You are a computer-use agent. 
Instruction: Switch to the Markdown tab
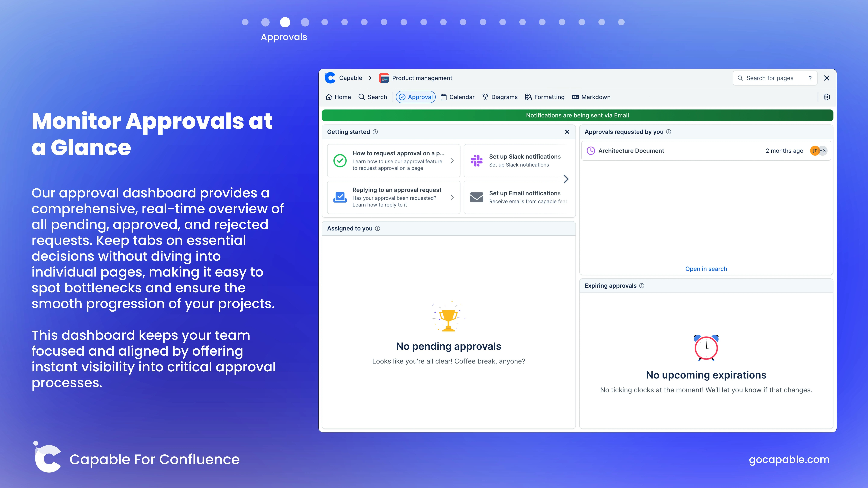[x=591, y=97]
